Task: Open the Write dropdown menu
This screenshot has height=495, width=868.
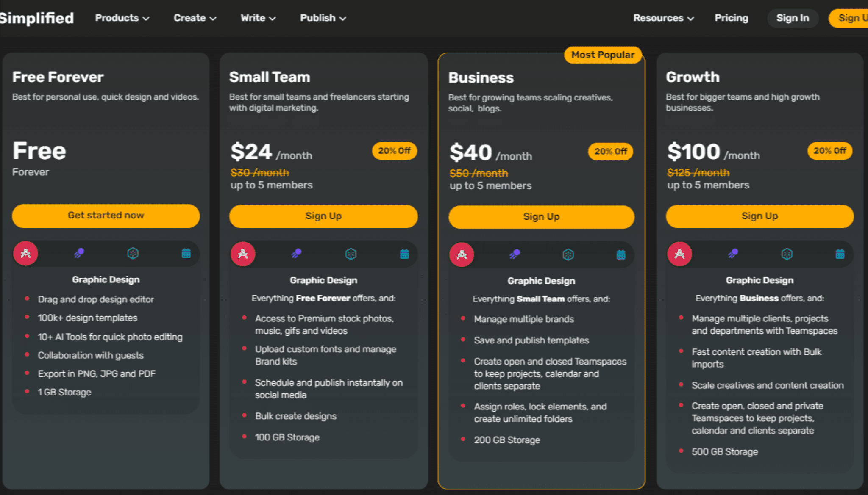Action: [258, 18]
